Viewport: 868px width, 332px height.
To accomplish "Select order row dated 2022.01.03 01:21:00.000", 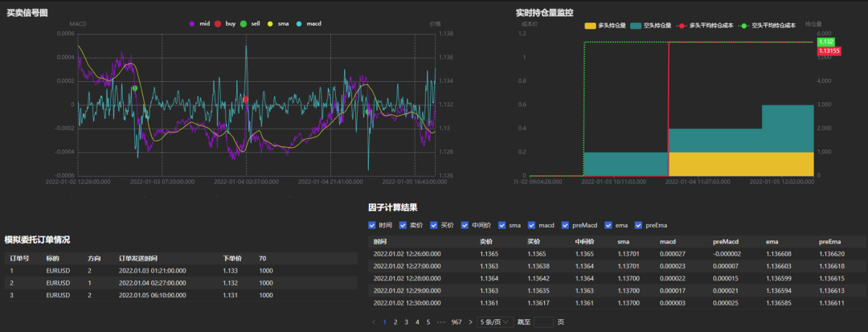I will point(181,271).
